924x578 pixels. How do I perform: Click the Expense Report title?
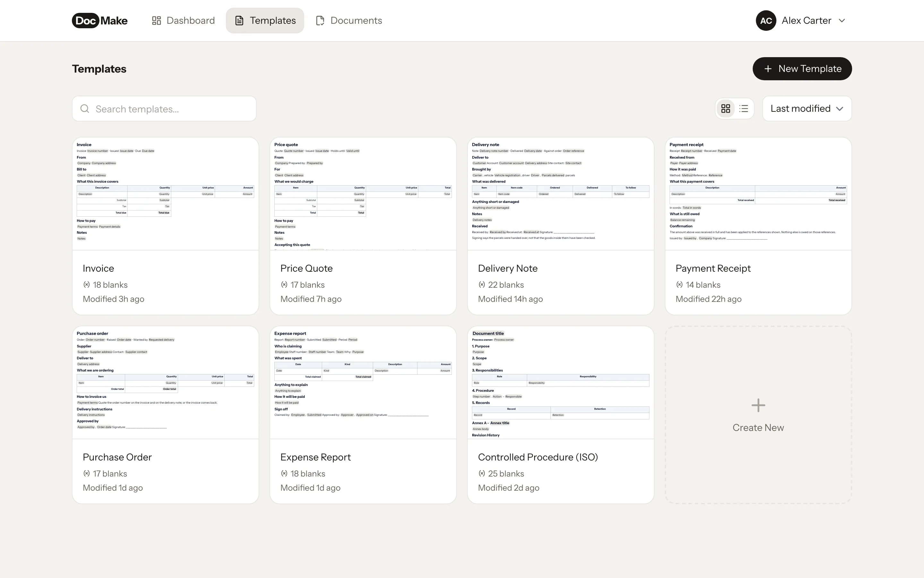point(315,457)
